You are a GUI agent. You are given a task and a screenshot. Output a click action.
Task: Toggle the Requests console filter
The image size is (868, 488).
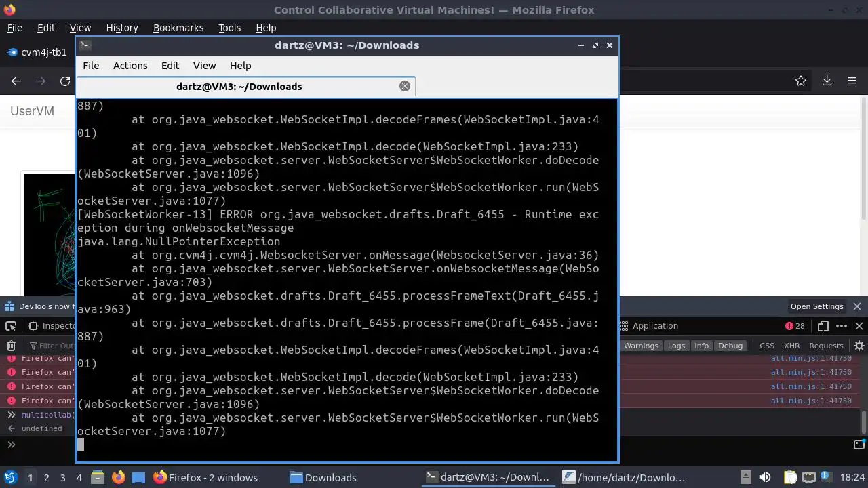826,346
